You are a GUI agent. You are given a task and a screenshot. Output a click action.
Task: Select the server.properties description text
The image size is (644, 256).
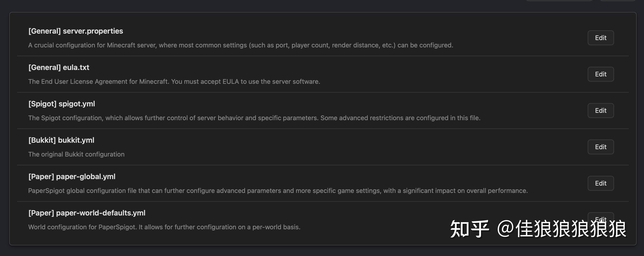coord(240,45)
